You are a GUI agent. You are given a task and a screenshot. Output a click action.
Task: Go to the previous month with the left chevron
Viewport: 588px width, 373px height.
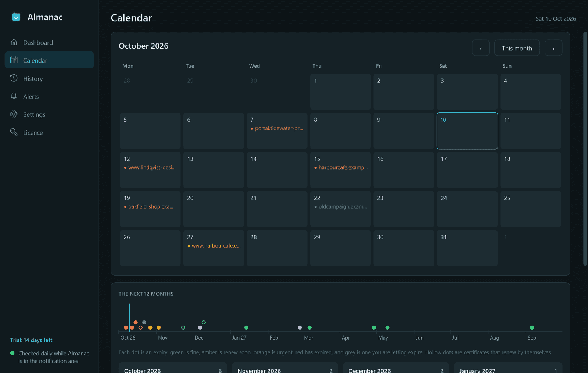pos(481,48)
